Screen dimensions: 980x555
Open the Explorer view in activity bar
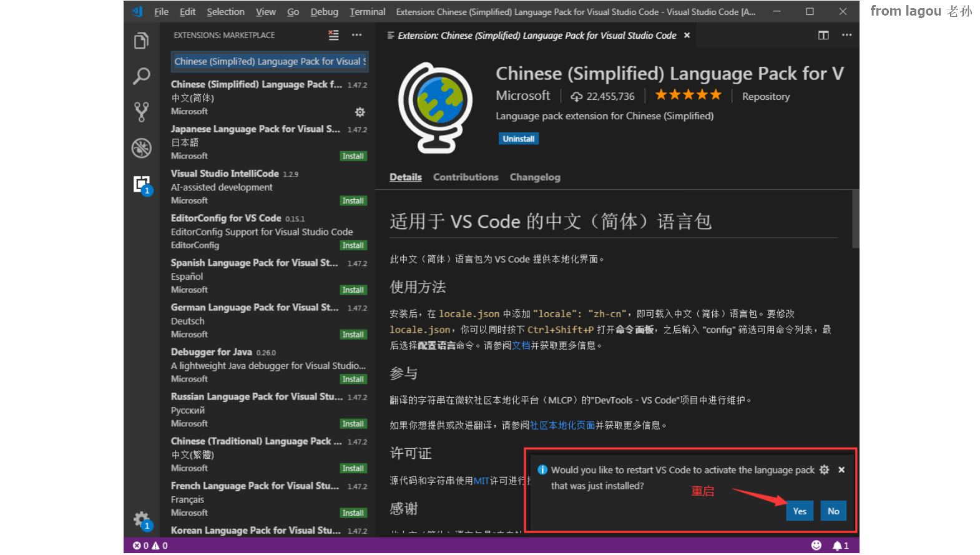(x=142, y=41)
